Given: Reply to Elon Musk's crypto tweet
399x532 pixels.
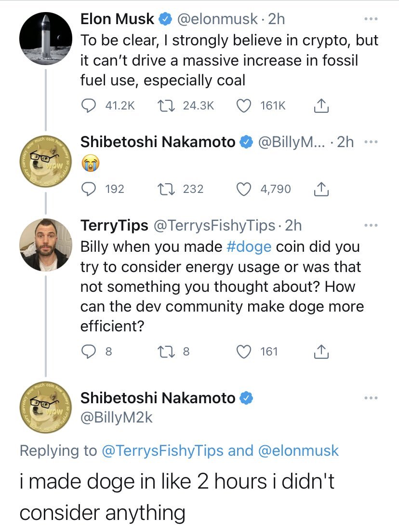Looking at the screenshot, I should tap(89, 106).
